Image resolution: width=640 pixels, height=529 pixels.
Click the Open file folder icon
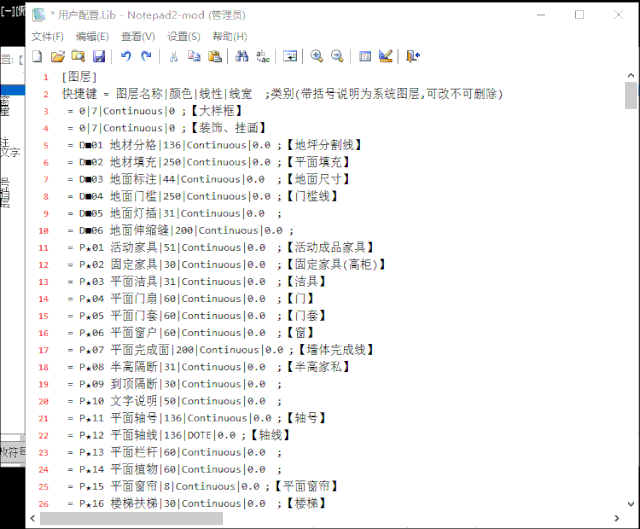(58, 56)
